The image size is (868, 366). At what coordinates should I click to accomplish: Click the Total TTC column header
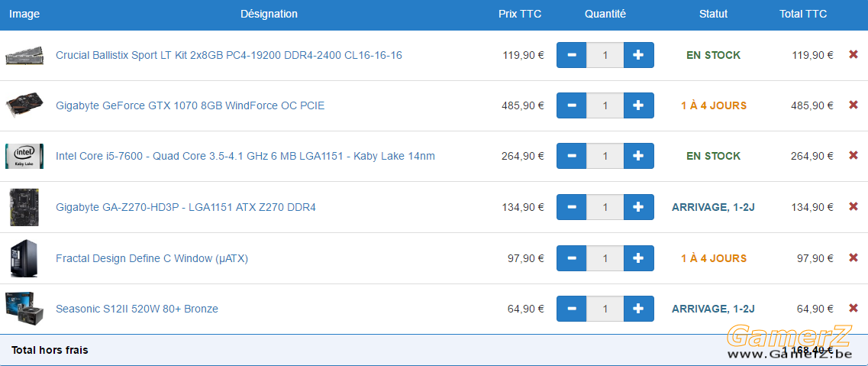[803, 14]
